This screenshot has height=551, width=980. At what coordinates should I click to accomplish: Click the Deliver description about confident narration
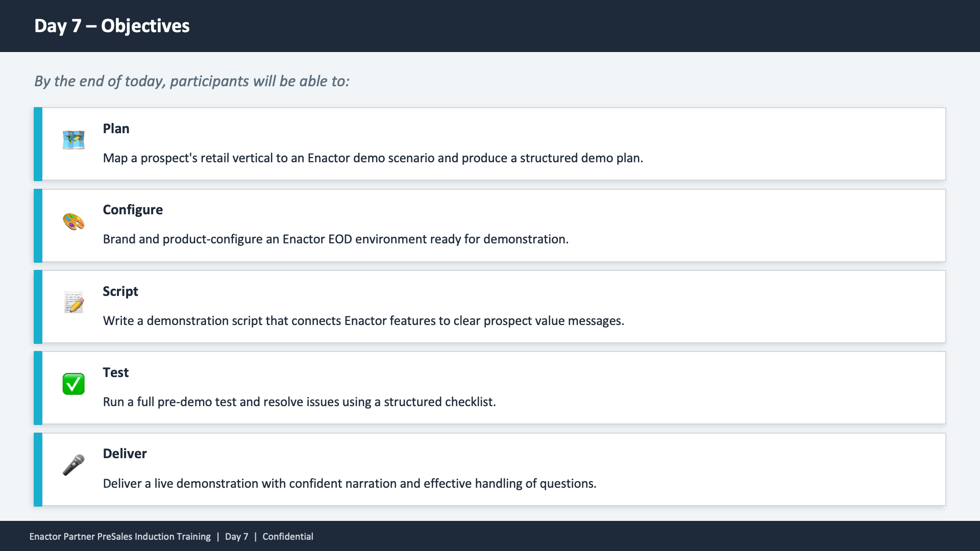[x=350, y=484]
